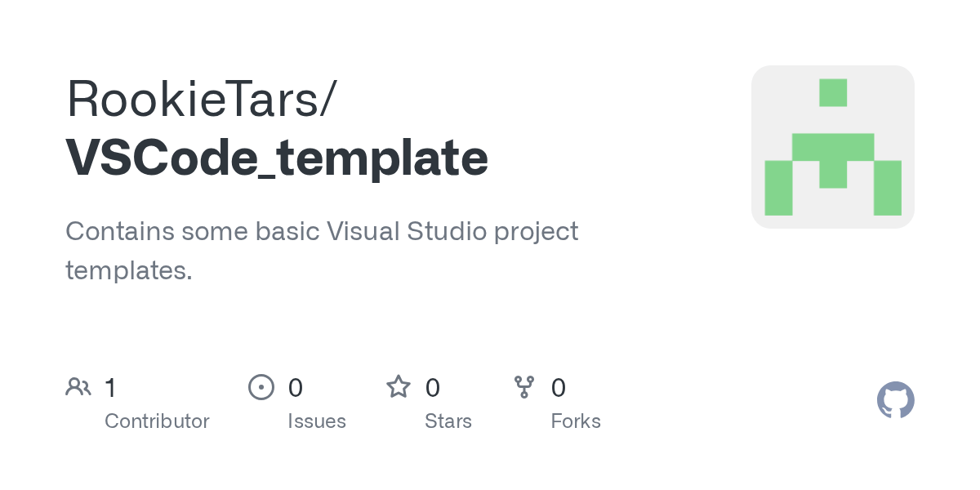980x490 pixels.
Task: Open the GitHub octocat logo
Action: pyautogui.click(x=896, y=400)
